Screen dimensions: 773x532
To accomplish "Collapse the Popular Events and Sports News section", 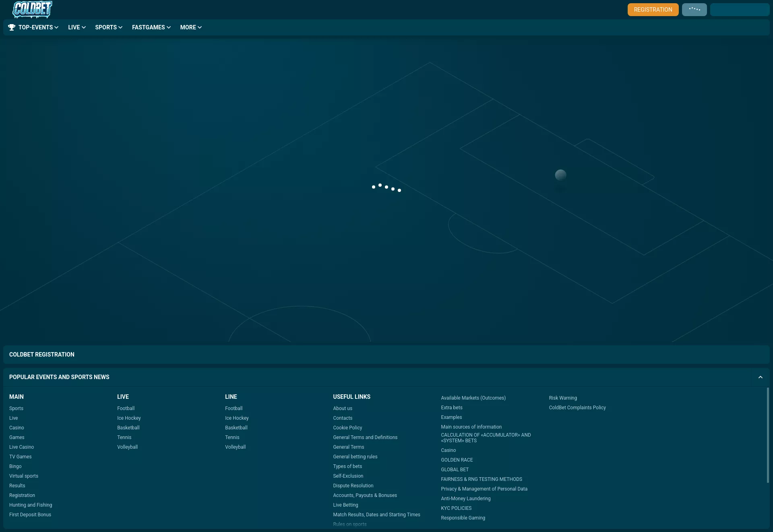I will coord(761,377).
